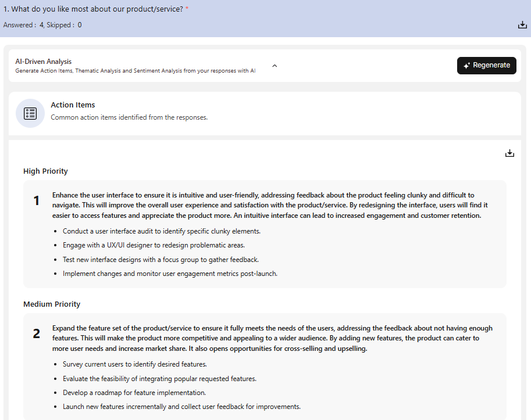The image size is (531, 420).
Task: Click the 'Develop a roadmap' bullet
Action: pos(134,393)
